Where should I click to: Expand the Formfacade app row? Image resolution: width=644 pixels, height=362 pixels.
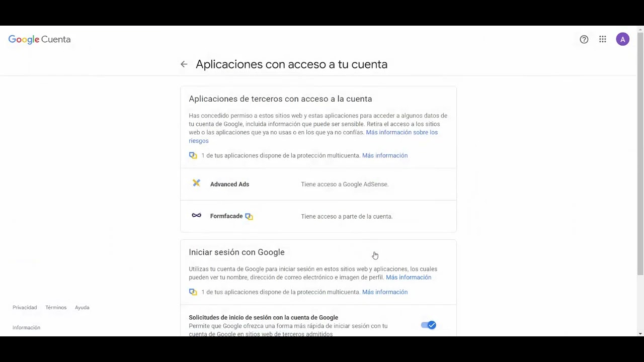tap(318, 216)
